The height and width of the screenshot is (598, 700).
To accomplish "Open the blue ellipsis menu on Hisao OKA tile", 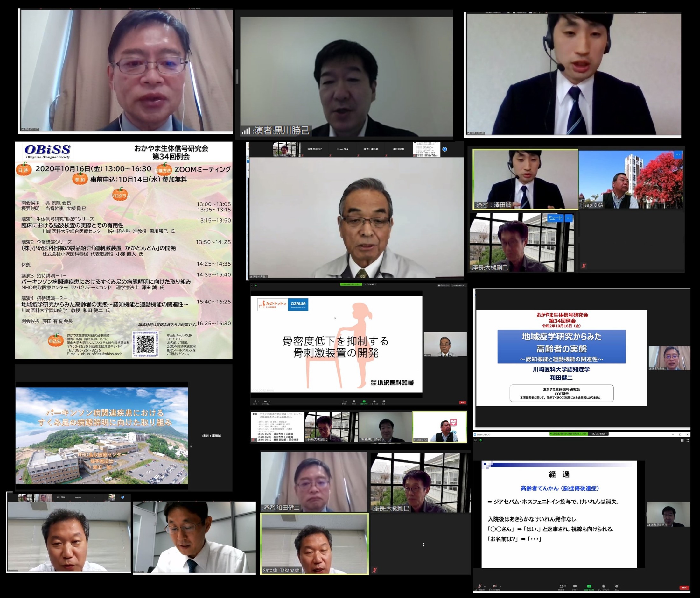I will click(x=678, y=155).
